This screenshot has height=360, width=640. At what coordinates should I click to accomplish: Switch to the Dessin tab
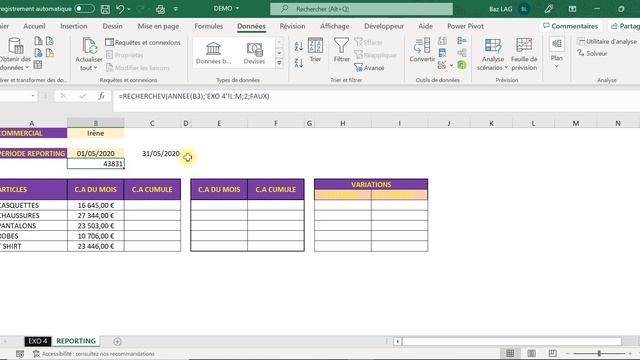113,26
